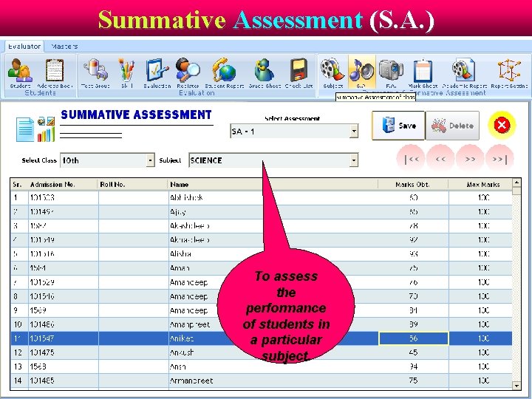Viewport: 532px width, 399px height.
Task: Open the Student icon in the ribbon
Action: click(20, 73)
